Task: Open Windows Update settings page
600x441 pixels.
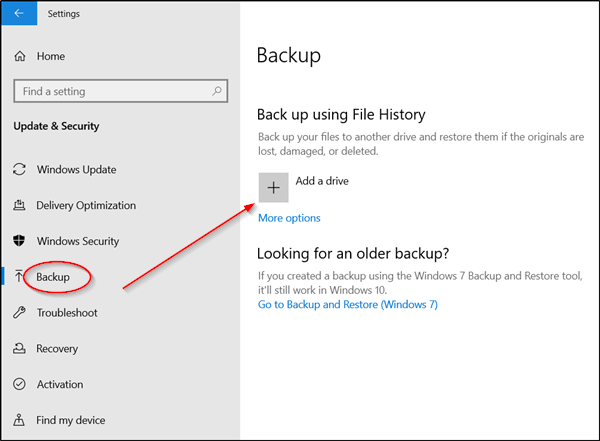Action: (x=77, y=169)
